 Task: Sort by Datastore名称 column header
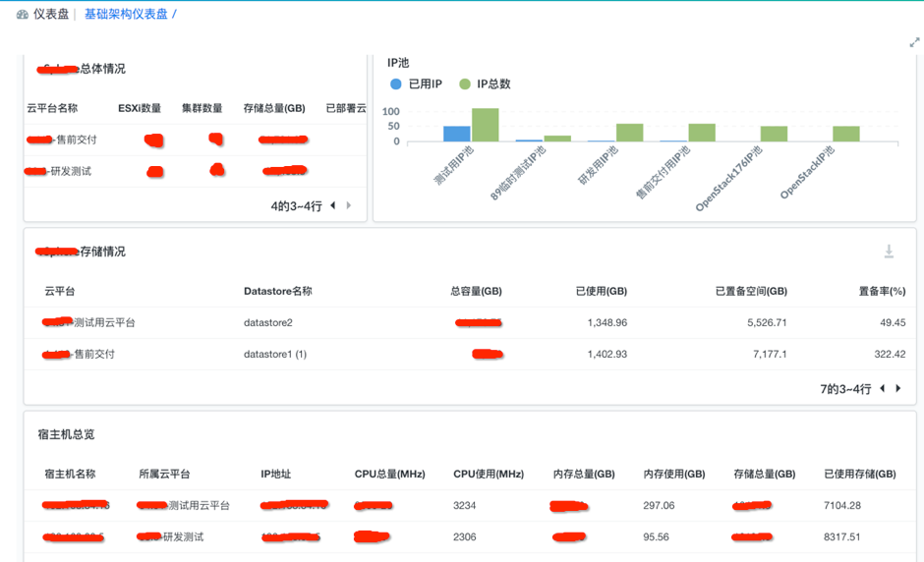(278, 291)
